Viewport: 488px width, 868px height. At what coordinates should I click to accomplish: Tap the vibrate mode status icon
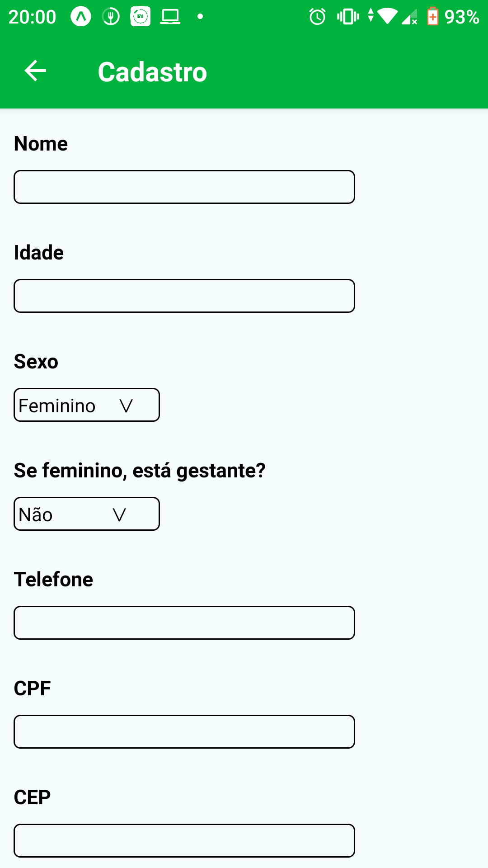pyautogui.click(x=347, y=17)
